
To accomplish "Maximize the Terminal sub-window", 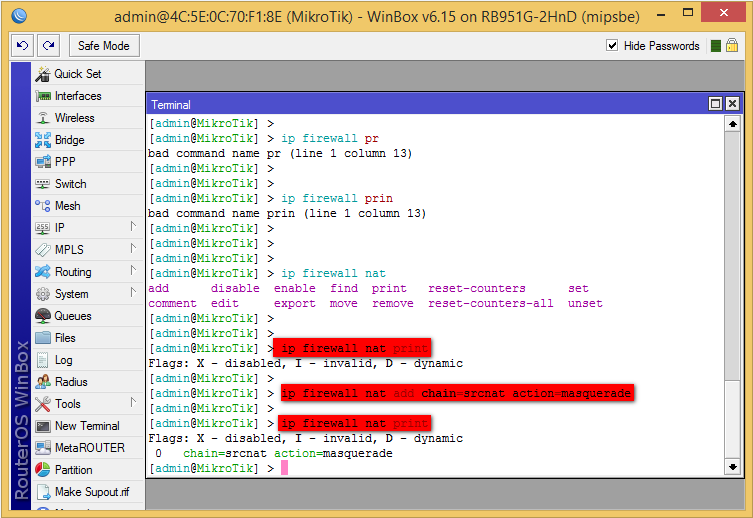I will (x=716, y=104).
